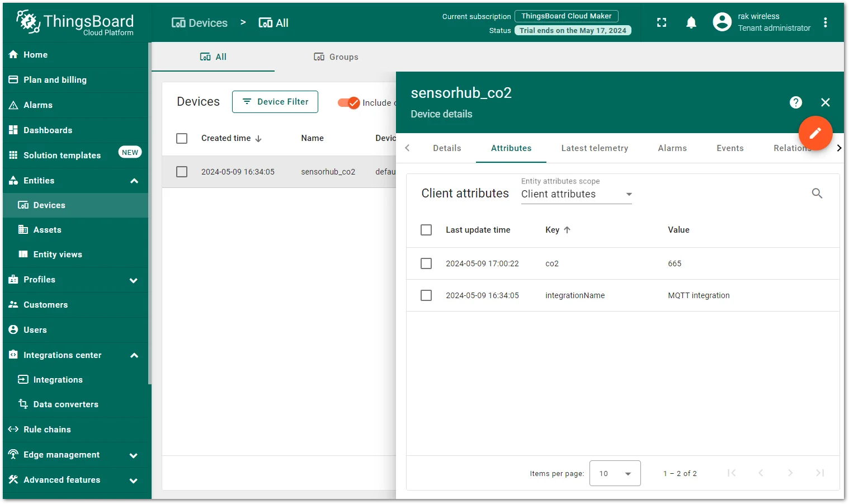Check the integrationName attribute row
Viewport: 849px width, 504px height.
tap(426, 295)
